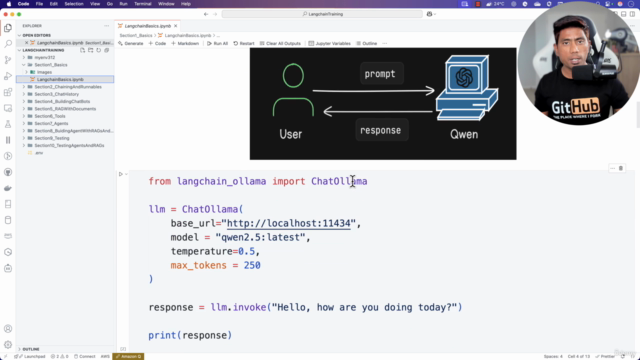The width and height of the screenshot is (640, 360).
Task: Open notebook toolbar overflow ellipsis
Action: click(x=384, y=43)
